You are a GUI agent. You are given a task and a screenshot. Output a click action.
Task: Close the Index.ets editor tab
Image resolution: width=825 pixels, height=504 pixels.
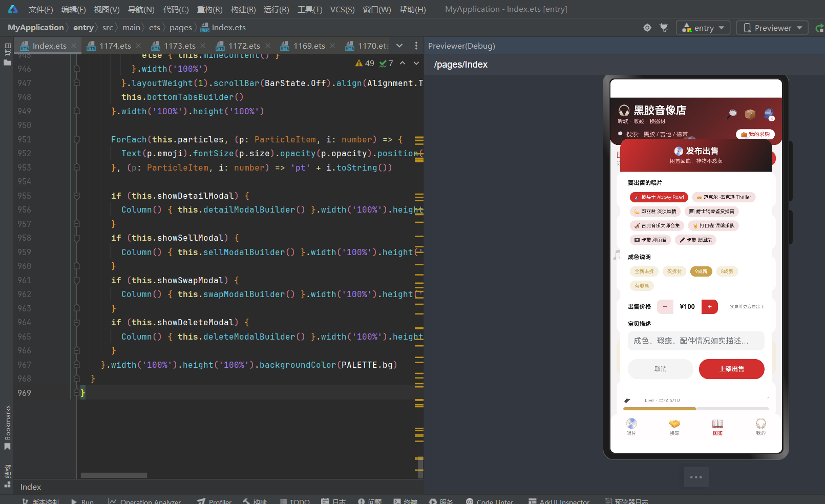pos(74,46)
